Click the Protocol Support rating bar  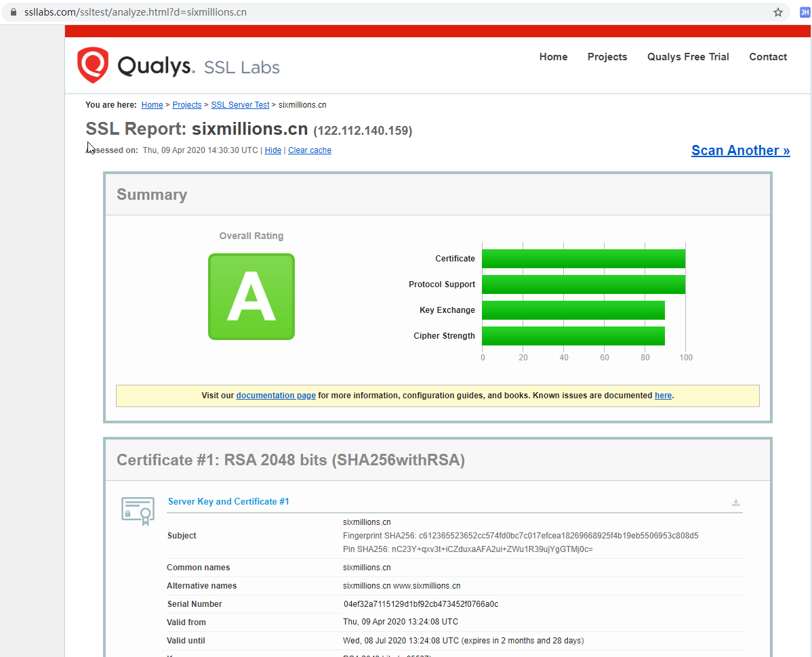pos(584,284)
